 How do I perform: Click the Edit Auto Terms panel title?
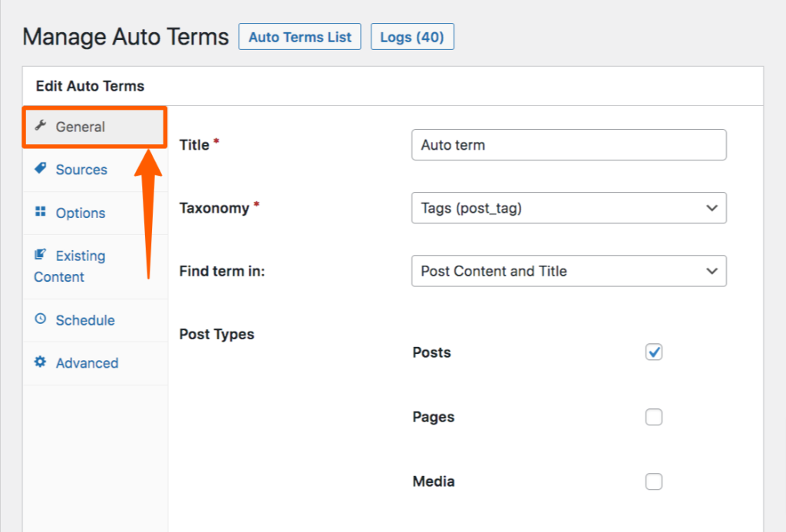tap(91, 86)
